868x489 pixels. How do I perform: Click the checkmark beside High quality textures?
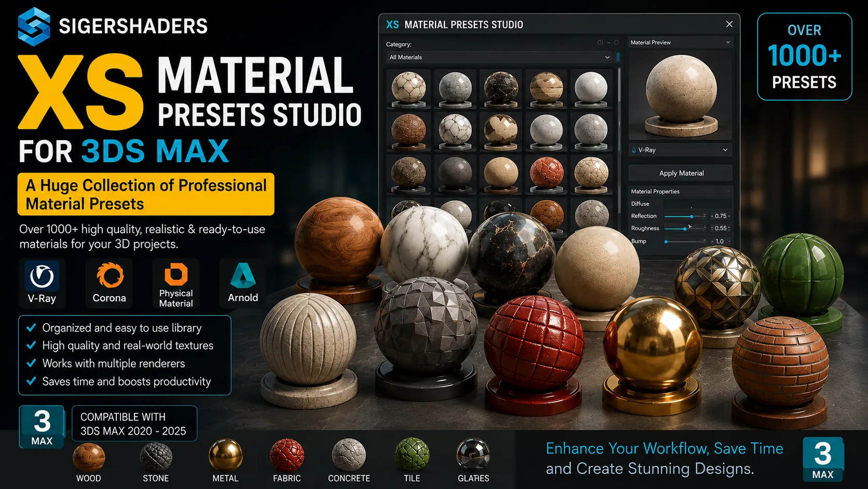pyautogui.click(x=31, y=345)
